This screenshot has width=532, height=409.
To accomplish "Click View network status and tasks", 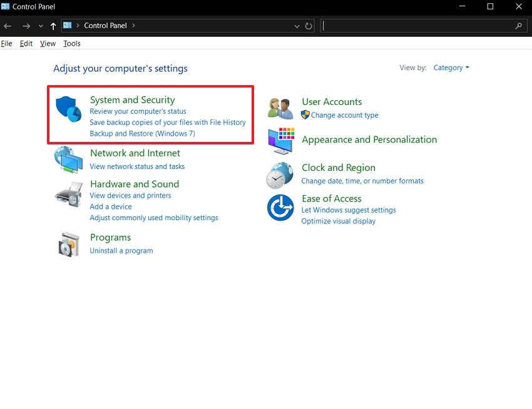I will click(137, 166).
